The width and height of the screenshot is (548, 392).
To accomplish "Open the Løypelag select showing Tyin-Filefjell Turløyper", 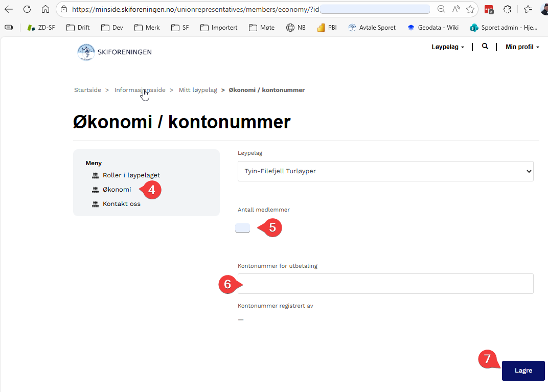I will point(385,171).
